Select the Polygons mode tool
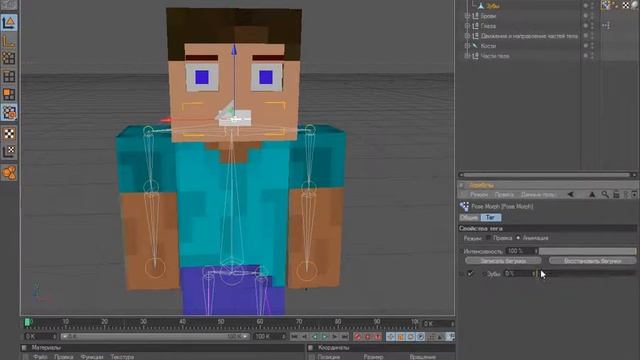 tap(9, 94)
